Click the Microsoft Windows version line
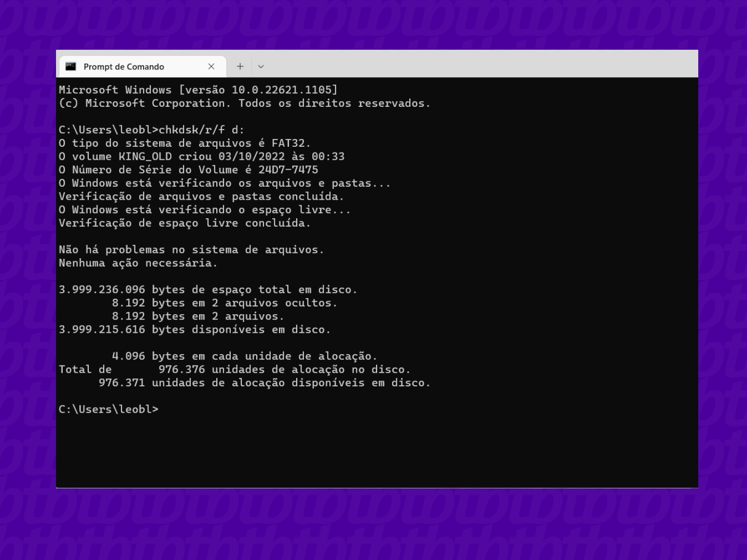This screenshot has height=560, width=747. (x=199, y=89)
